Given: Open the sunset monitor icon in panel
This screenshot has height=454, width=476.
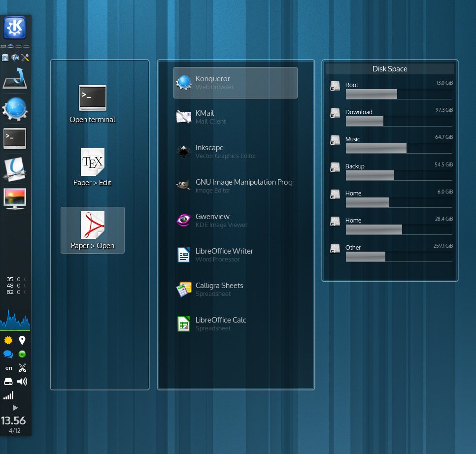Looking at the screenshot, I should click(15, 198).
